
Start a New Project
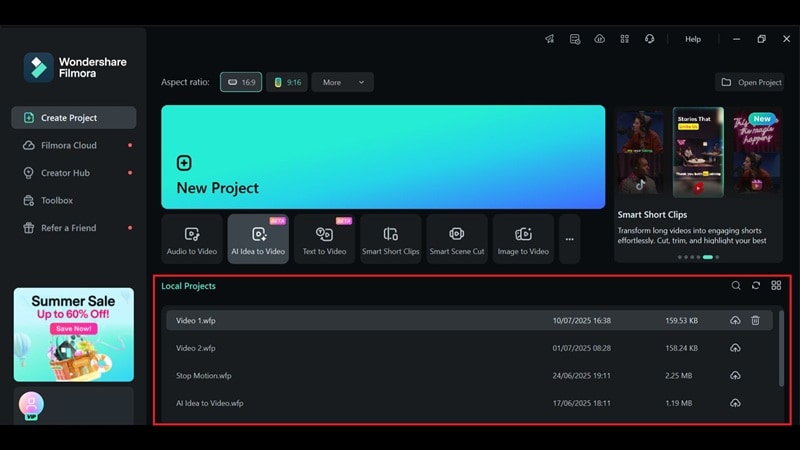click(383, 157)
